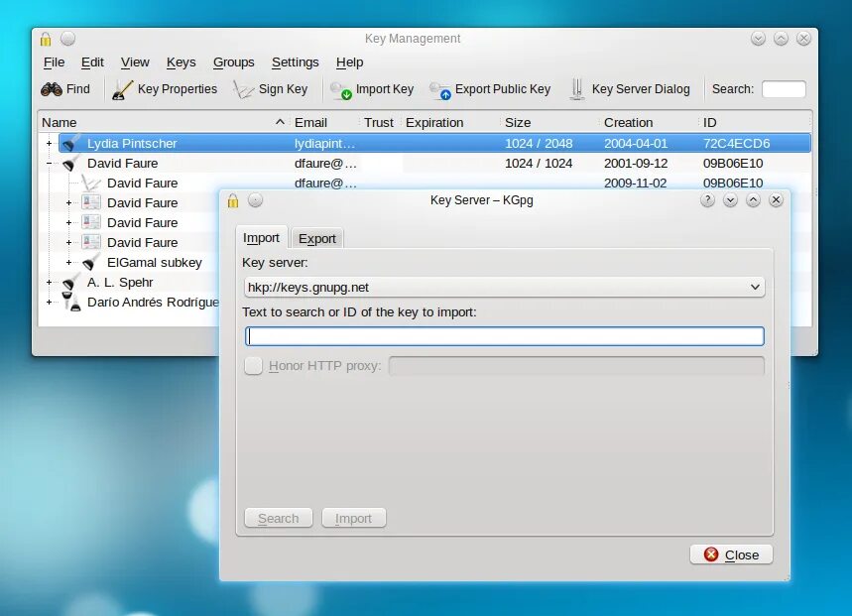
Task: Click the Search button in Key Server dialog
Action: pyautogui.click(x=279, y=518)
